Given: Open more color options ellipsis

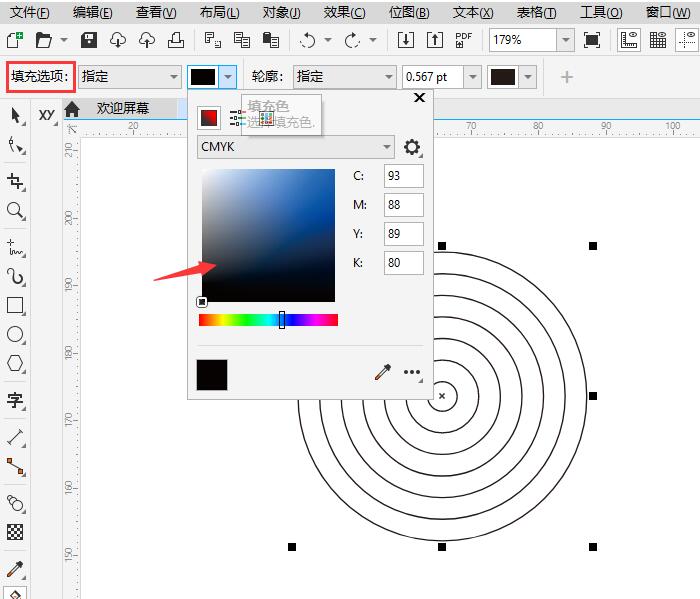Looking at the screenshot, I should pyautogui.click(x=412, y=372).
